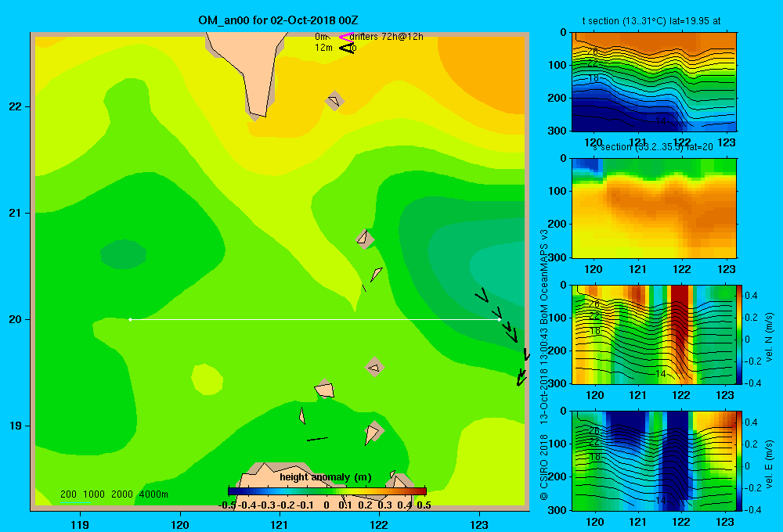Click the magenta drifter arrow in the legend
Image resolution: width=783 pixels, height=532 pixels.
click(x=345, y=37)
